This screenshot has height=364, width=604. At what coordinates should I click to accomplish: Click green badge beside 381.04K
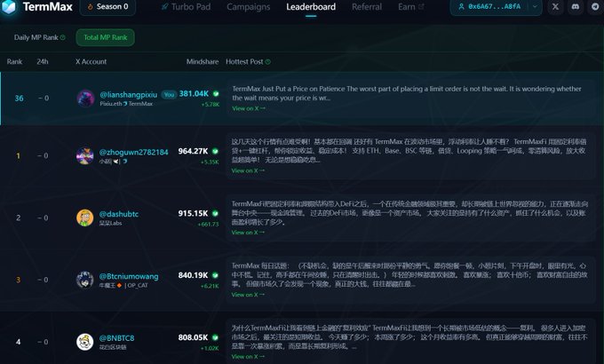click(x=216, y=93)
